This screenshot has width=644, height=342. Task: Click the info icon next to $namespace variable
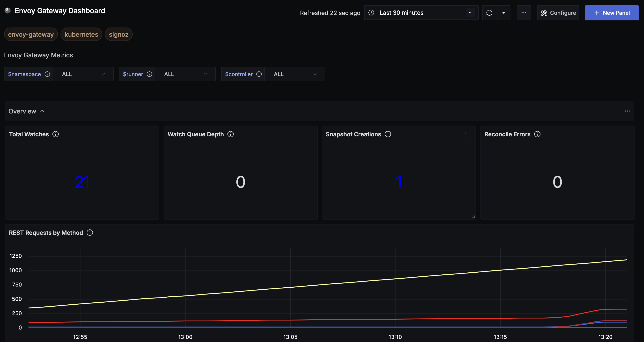tap(47, 74)
